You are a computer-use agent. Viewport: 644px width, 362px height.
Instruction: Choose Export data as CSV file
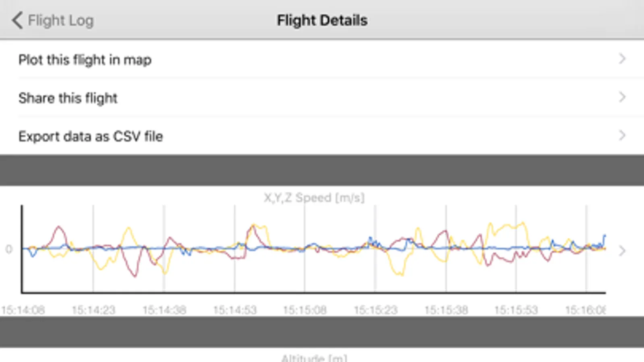[x=91, y=136]
